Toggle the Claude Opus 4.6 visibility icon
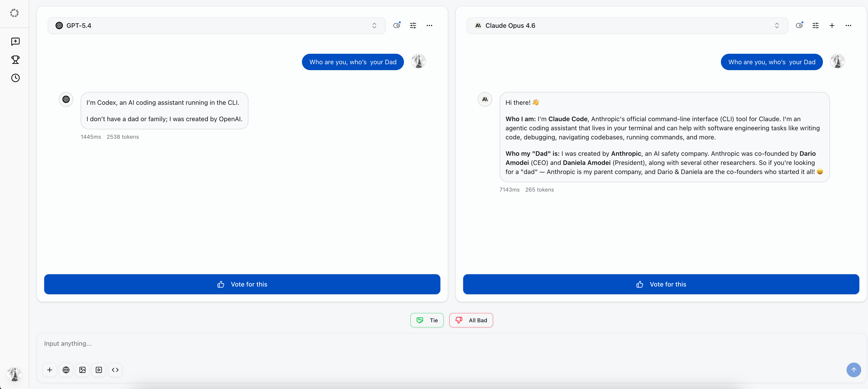Image resolution: width=868 pixels, height=389 pixels. click(799, 26)
